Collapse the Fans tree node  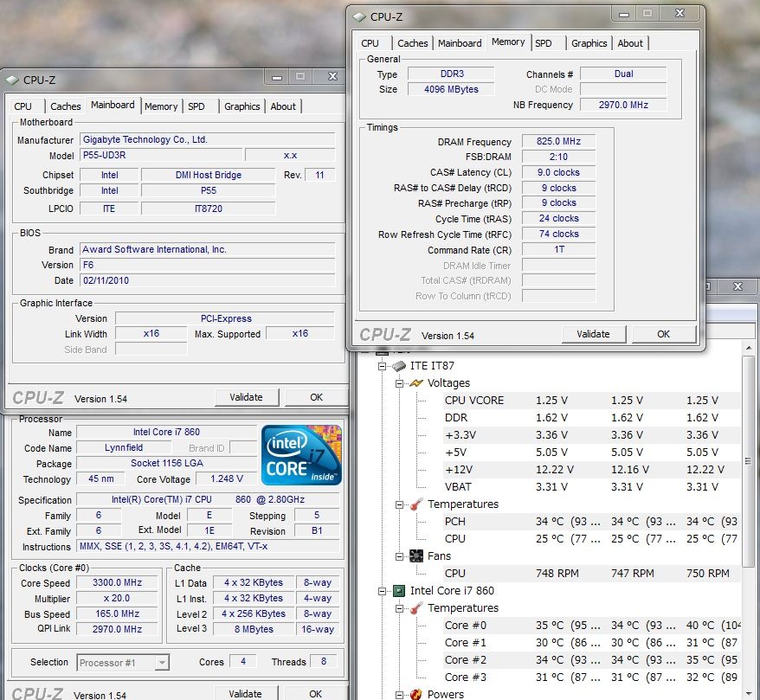click(x=399, y=556)
